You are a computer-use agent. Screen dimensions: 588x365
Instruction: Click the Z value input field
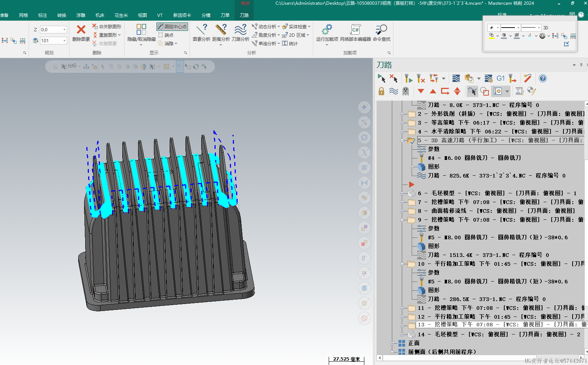coord(51,29)
